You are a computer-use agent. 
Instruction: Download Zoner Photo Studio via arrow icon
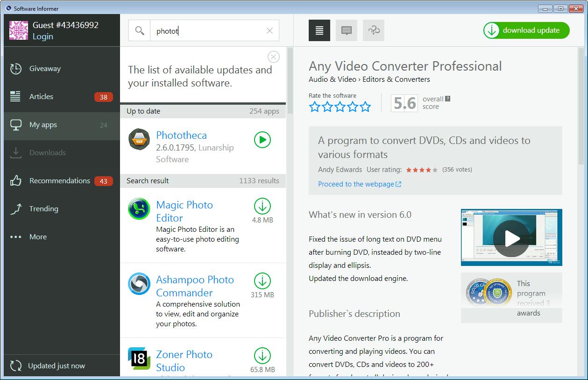point(262,355)
